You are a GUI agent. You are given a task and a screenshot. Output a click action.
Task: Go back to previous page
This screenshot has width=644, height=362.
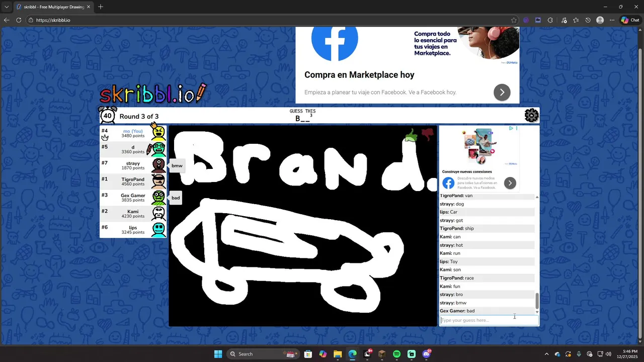point(7,20)
